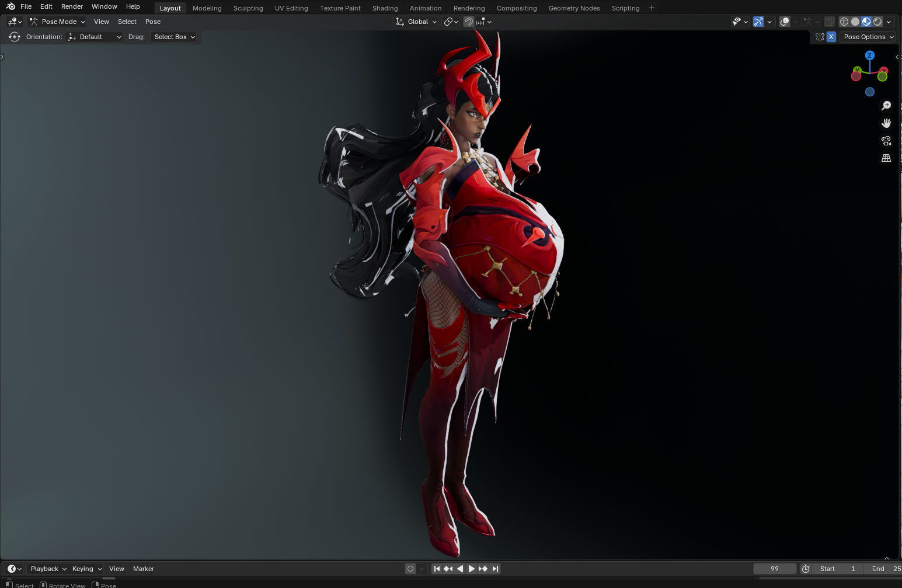Open the viewport Select menu
902x588 pixels.
pyautogui.click(x=127, y=22)
